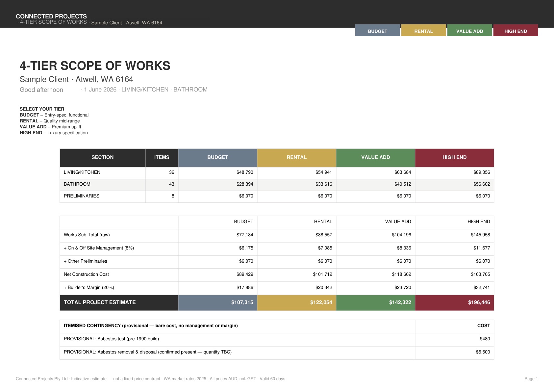The image size is (554, 392).
Task: Click 'Works Sub-Total (raw)' row label
Action: pyautogui.click(x=87, y=235)
